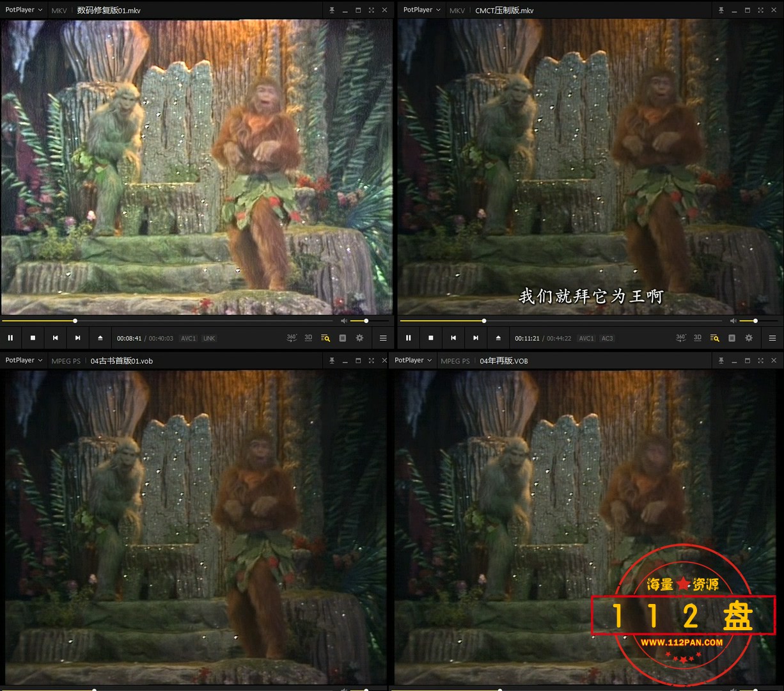Click video area of CMCT压制版.mkv window
The height and width of the screenshot is (691, 784).
pyautogui.click(x=590, y=166)
